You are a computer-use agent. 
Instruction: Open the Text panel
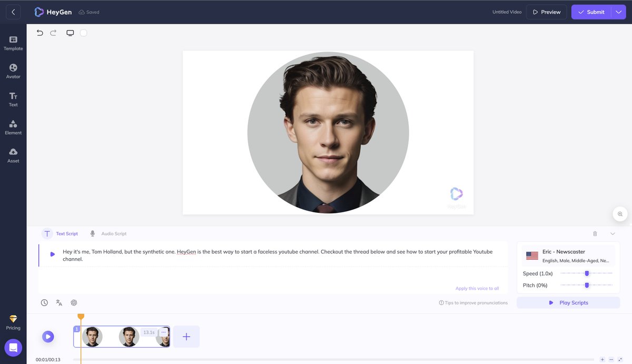[x=13, y=100]
